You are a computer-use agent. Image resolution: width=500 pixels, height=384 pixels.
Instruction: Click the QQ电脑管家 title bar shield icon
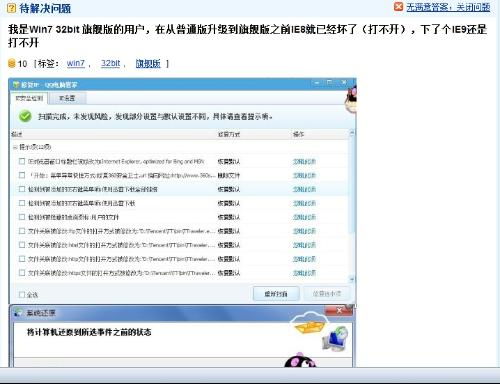point(16,85)
